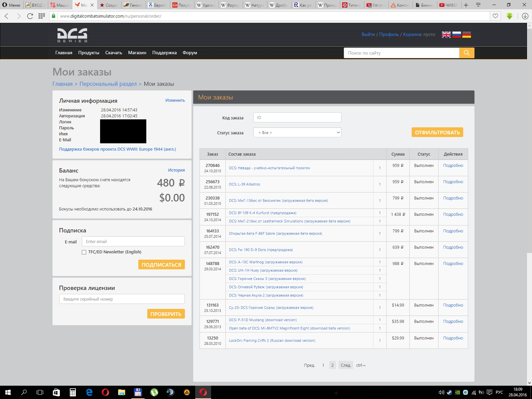The height and width of the screenshot is (399, 532).
Task: Focus the Код заказа ID field
Action: click(297, 117)
